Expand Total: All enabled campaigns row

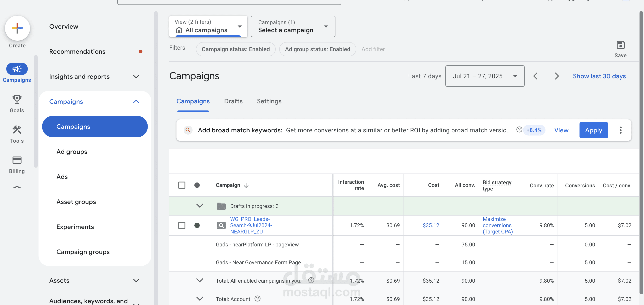click(x=200, y=280)
